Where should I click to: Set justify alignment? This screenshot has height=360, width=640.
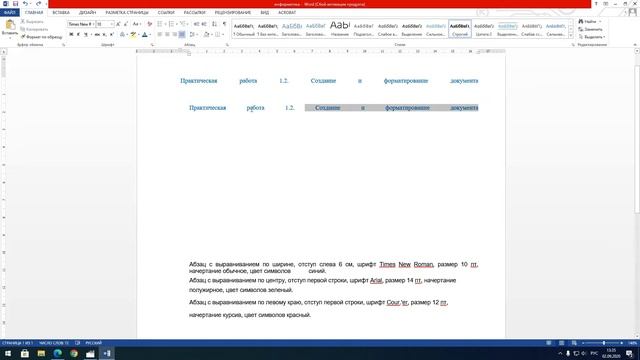(182, 34)
